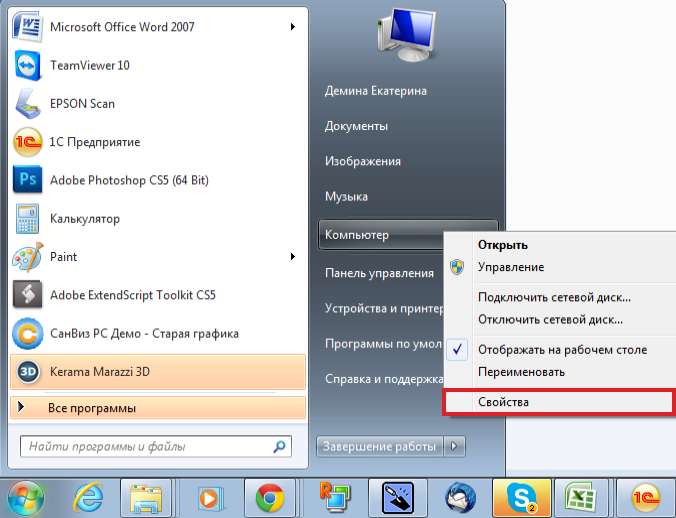Click the Adobe Photoshop CS5 Ps icon
The height and width of the screenshot is (518, 676).
pyautogui.click(x=28, y=179)
